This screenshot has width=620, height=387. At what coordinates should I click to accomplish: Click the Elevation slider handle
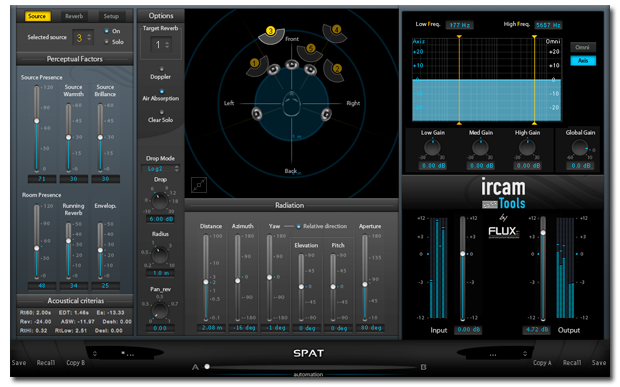pos(301,287)
